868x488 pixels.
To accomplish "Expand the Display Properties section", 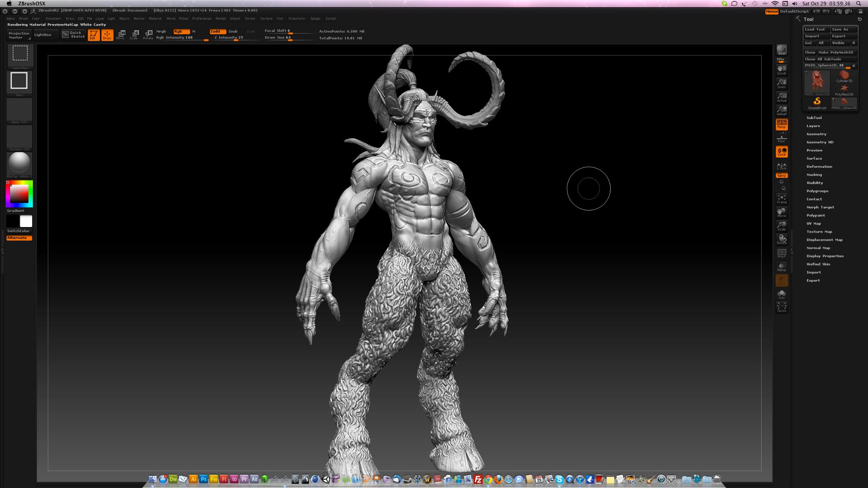I will coord(825,256).
